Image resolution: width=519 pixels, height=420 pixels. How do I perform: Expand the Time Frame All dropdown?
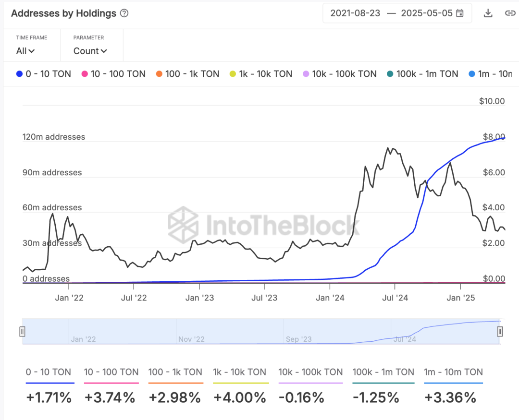coord(25,51)
